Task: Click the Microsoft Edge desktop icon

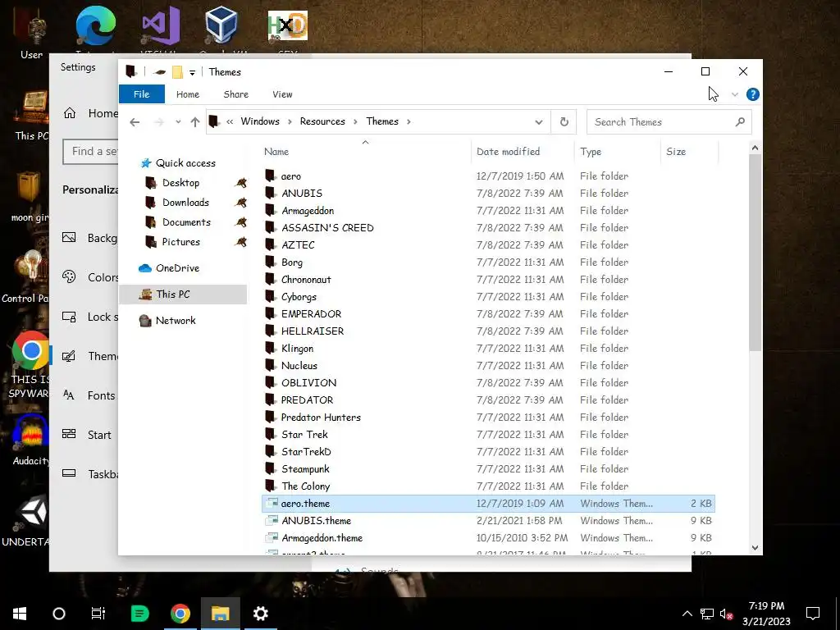Action: 95,26
